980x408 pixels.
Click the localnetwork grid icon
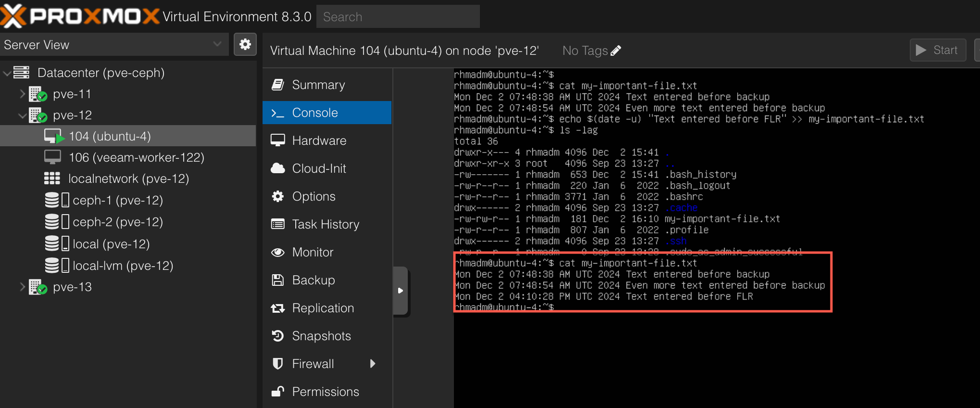[x=52, y=178]
